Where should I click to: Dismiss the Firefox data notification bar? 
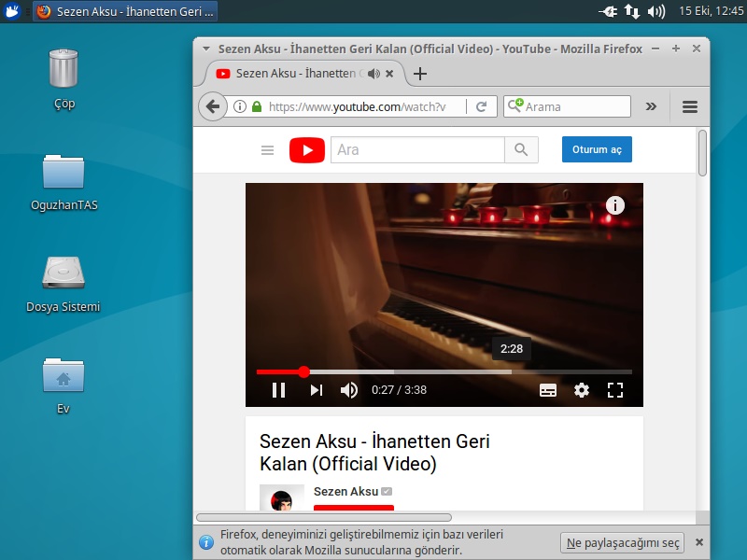pos(698,542)
